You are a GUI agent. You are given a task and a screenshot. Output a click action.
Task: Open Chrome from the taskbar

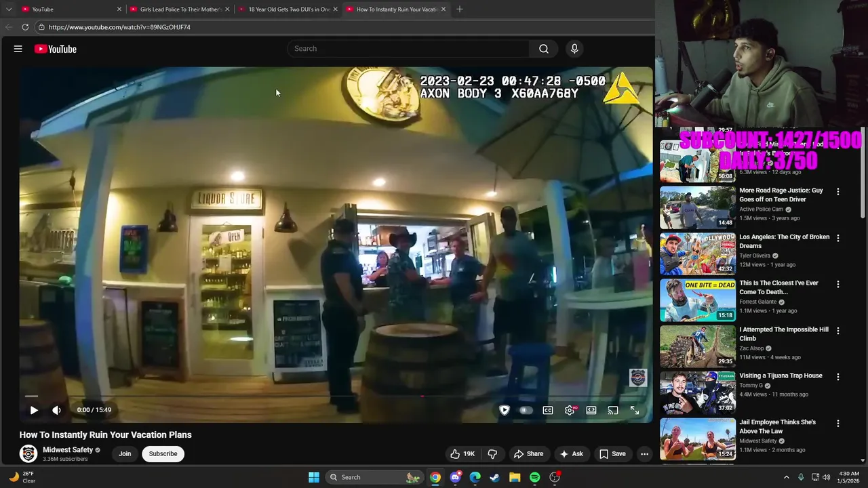click(435, 477)
